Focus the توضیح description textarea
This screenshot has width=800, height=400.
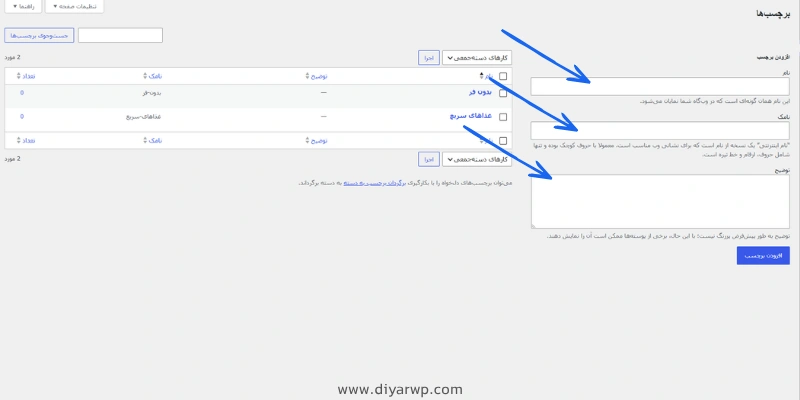(x=660, y=202)
